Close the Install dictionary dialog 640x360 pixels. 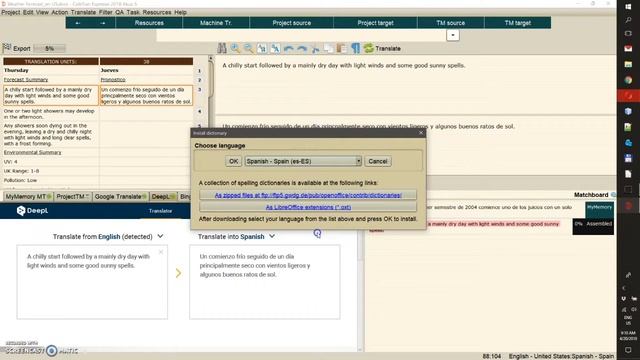(421, 133)
